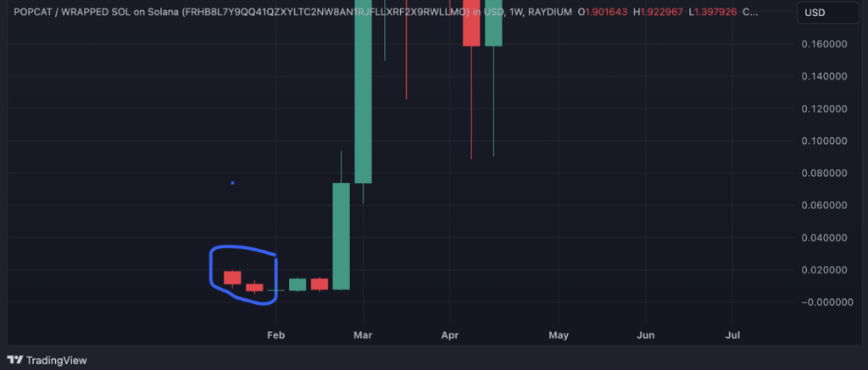Click the Mar label on time axis
Screen dimensions: 868x370
[363, 335]
